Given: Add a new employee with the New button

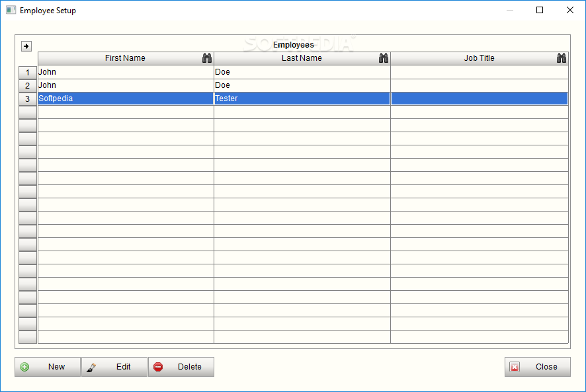Looking at the screenshot, I should (x=48, y=367).
